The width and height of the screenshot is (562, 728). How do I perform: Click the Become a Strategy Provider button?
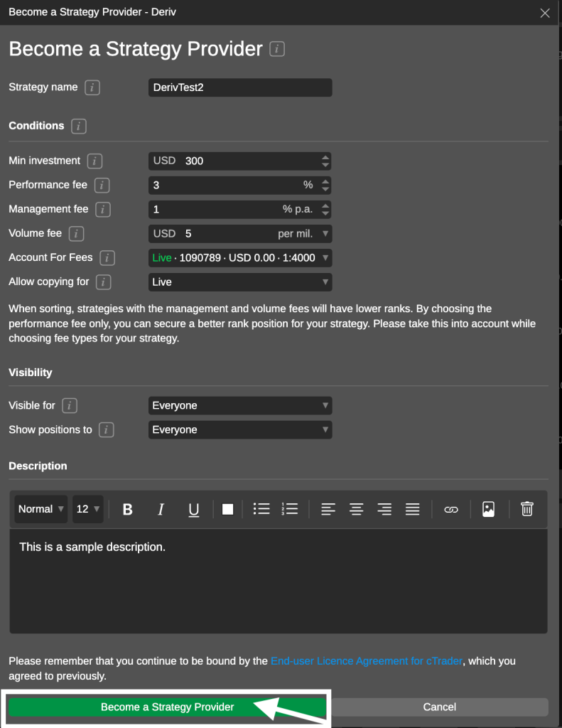(167, 707)
